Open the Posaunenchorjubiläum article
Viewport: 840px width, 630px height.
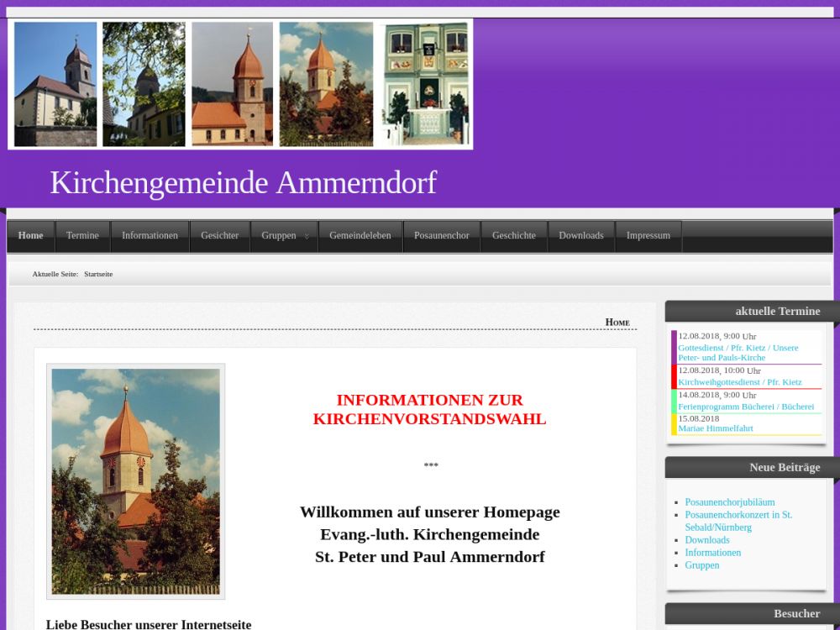[x=729, y=502]
